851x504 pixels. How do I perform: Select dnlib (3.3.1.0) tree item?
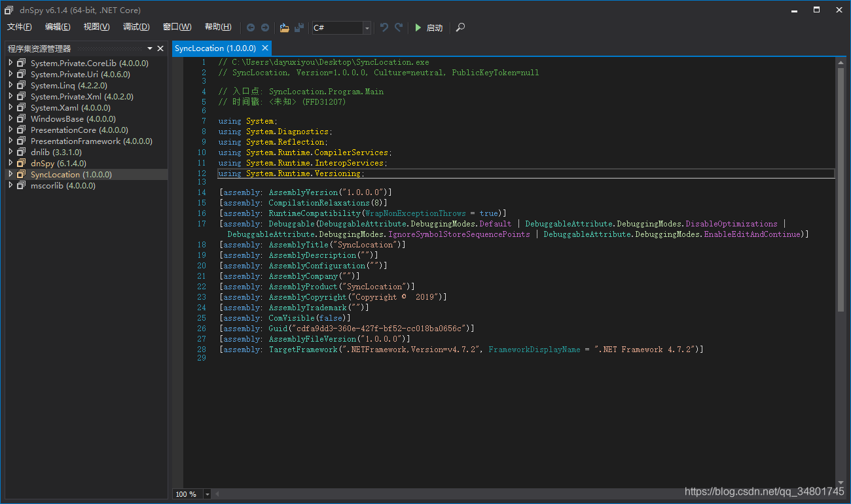(56, 152)
